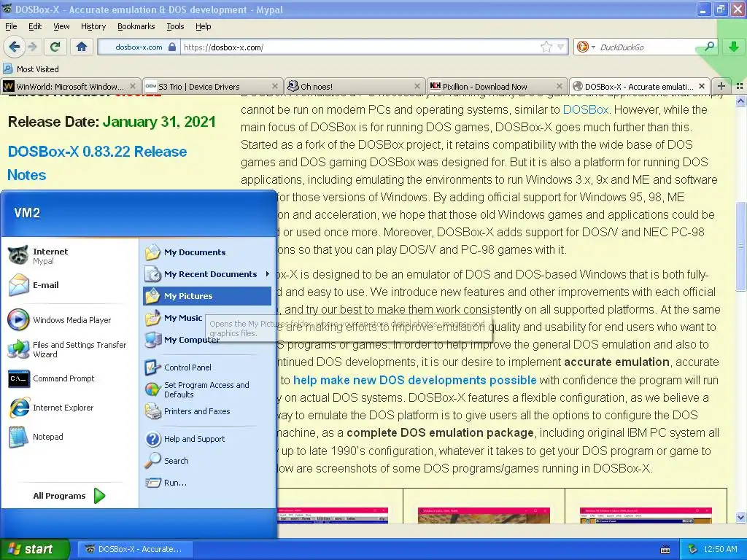Open My Documents folder
The width and height of the screenshot is (747, 560).
206,252
